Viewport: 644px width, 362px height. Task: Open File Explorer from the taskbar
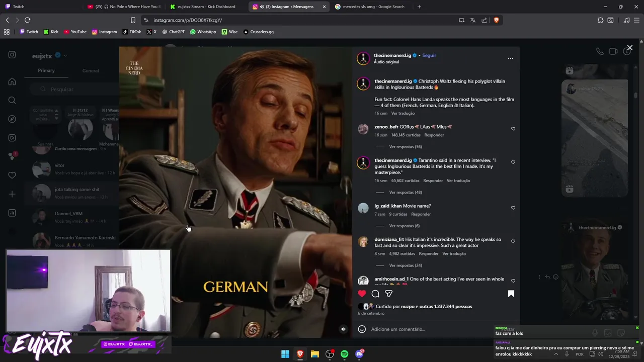315,354
